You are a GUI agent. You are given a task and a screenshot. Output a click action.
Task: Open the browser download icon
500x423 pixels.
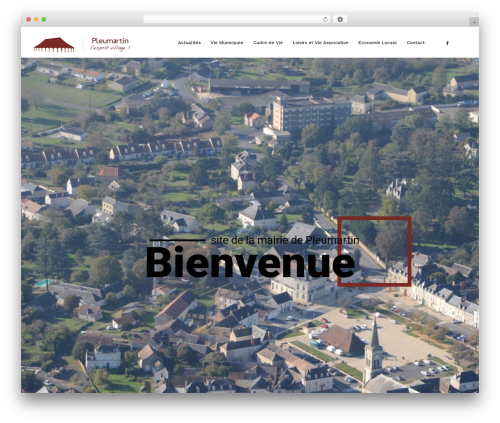[x=340, y=19]
